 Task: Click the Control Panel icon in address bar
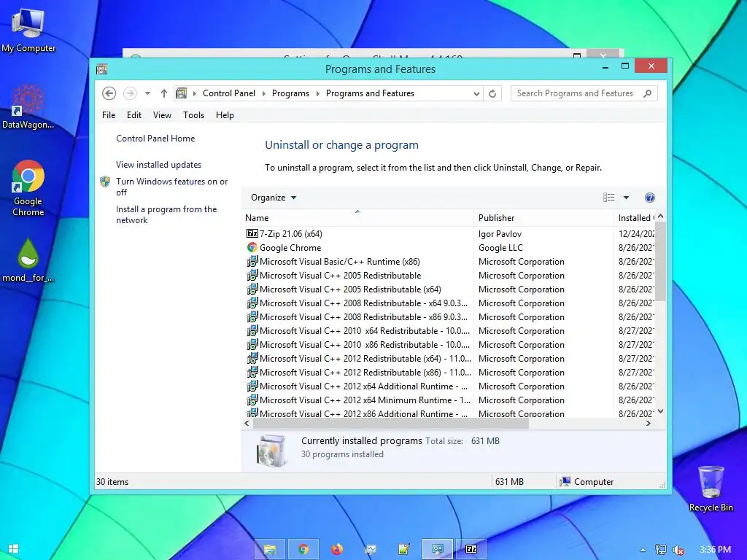tap(182, 93)
